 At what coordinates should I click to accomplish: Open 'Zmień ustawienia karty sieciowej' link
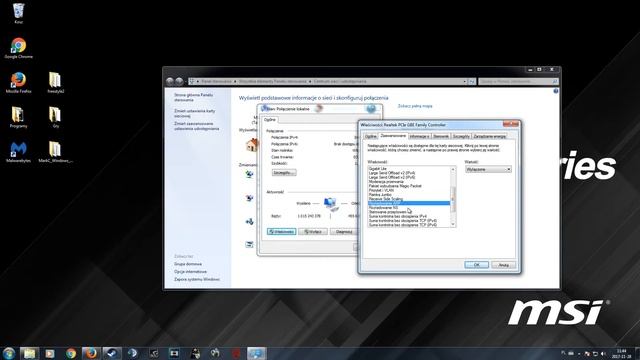click(195, 113)
